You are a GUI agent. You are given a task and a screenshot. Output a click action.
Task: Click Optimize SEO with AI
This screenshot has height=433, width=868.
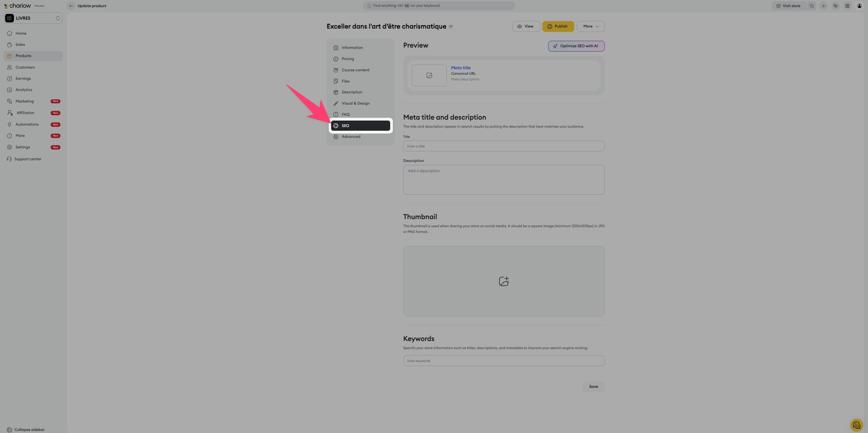point(576,46)
